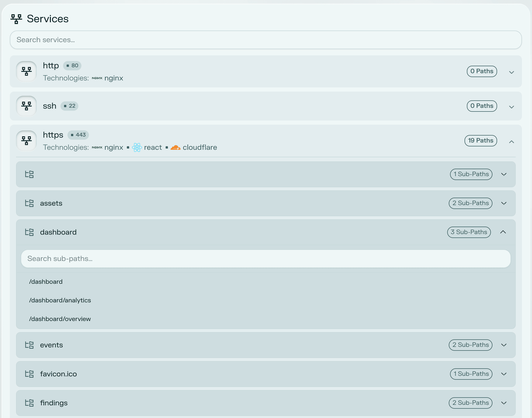Click the https service network icon

click(x=26, y=141)
